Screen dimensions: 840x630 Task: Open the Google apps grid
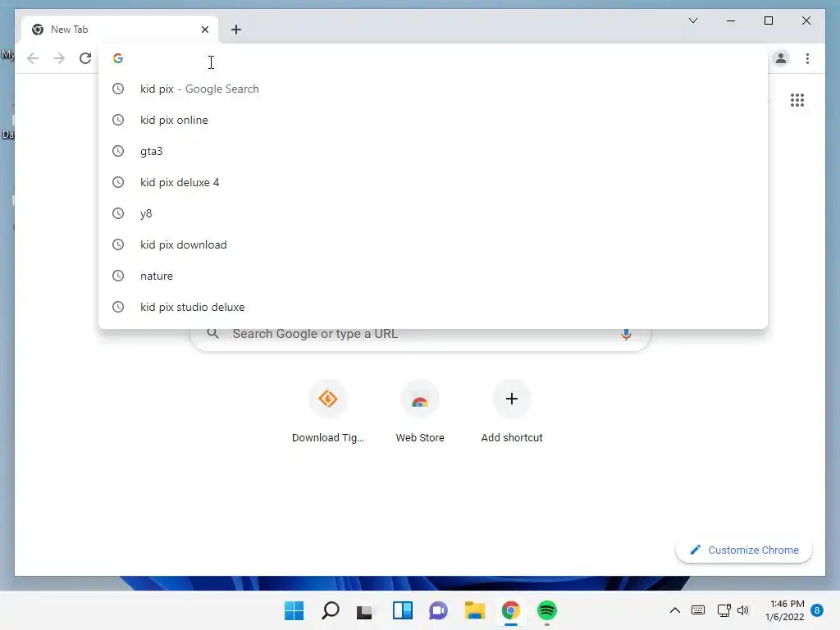point(797,100)
